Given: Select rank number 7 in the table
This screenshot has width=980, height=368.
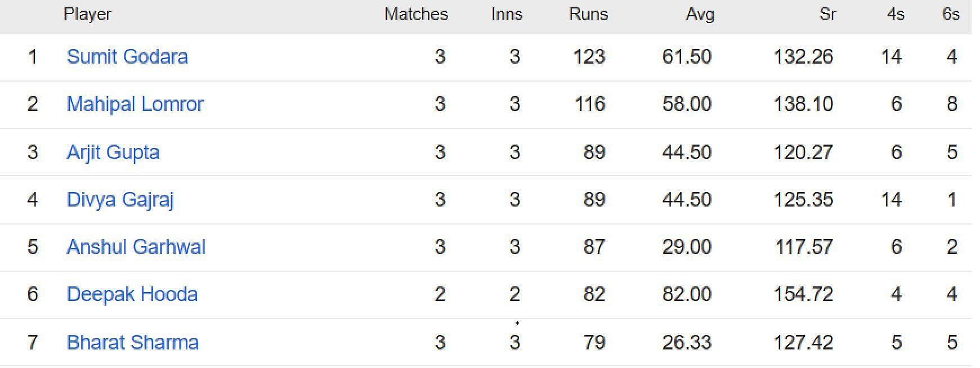Looking at the screenshot, I should coord(33,343).
